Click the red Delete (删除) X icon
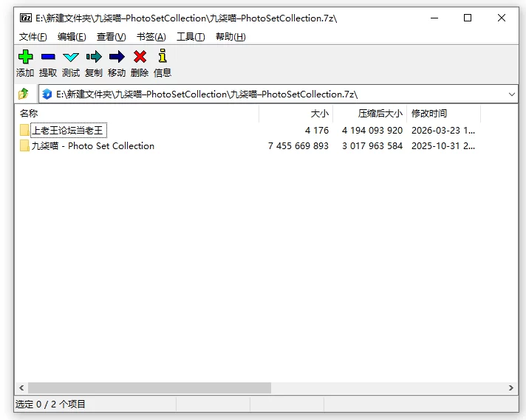 [x=140, y=57]
